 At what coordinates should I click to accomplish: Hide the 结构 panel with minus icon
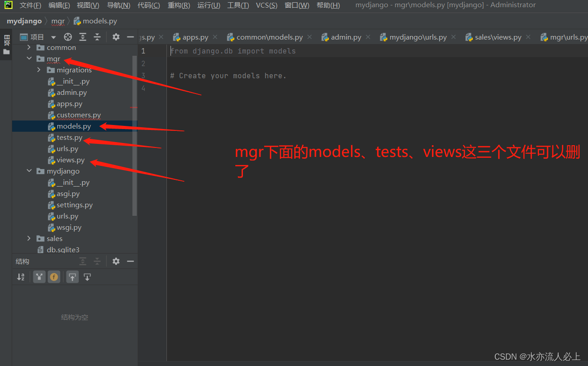[130, 261]
